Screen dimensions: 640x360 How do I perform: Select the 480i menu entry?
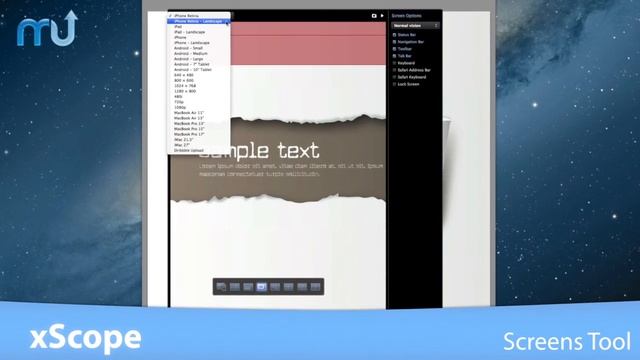click(199, 97)
